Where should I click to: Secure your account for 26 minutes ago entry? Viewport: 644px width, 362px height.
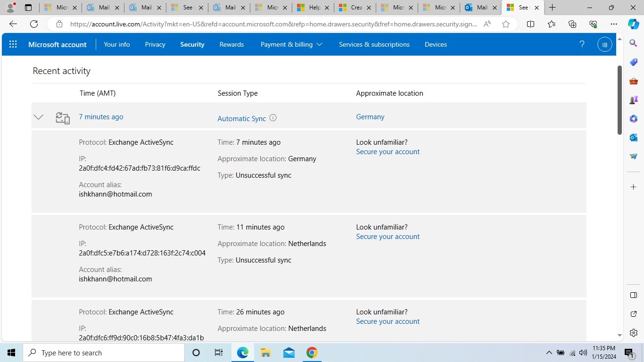[x=388, y=321]
